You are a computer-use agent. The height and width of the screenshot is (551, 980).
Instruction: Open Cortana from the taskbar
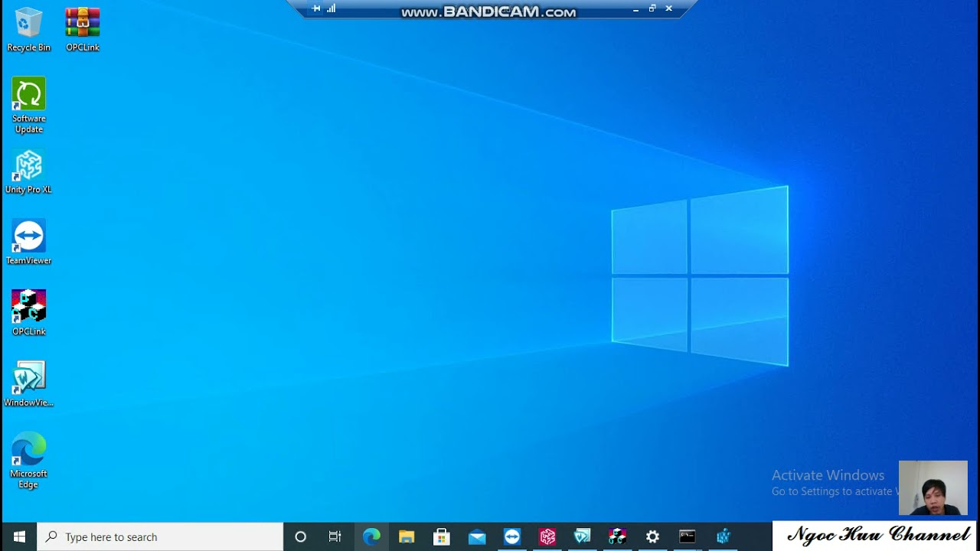(x=300, y=537)
